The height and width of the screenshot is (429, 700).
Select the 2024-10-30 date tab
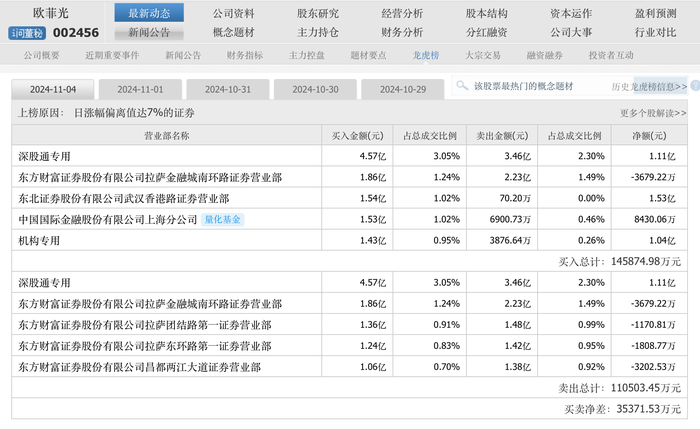tap(315, 89)
